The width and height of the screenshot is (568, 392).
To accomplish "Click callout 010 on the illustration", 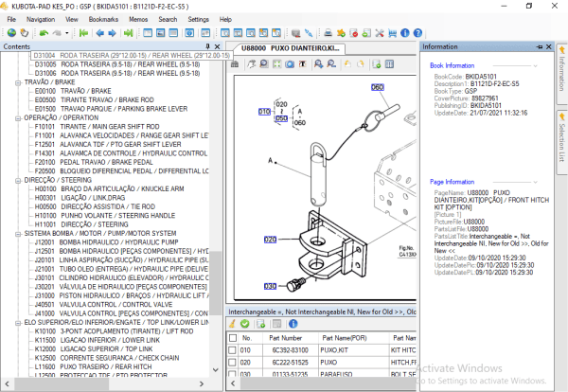I will pos(264,111).
